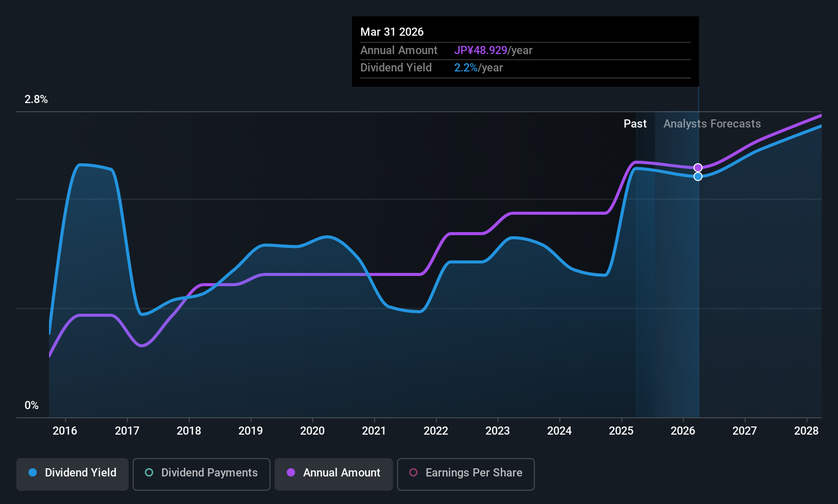This screenshot has width=838, height=504.
Task: Click the pink Earnings Per Share circle icon
Action: [x=413, y=472]
